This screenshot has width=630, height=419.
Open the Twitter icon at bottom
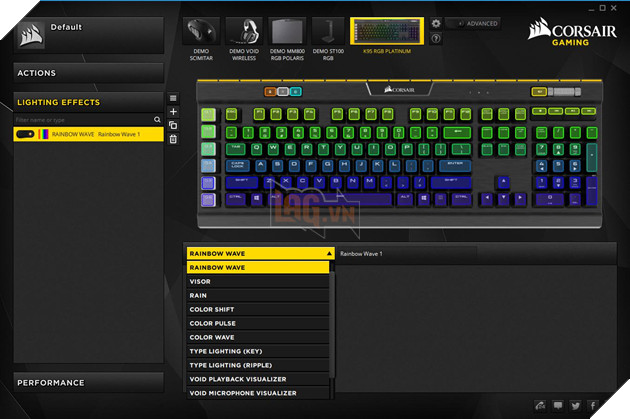[x=575, y=406]
